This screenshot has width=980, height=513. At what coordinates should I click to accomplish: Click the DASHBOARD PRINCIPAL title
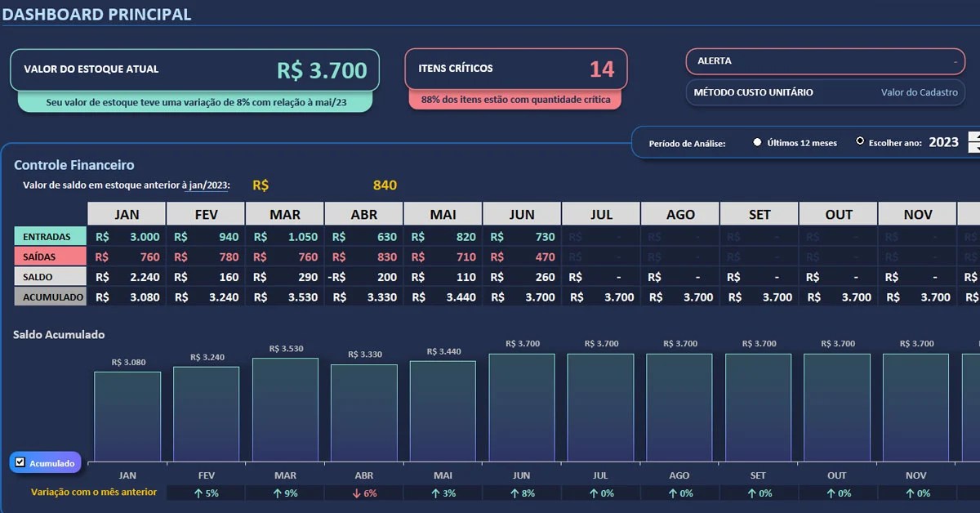pyautogui.click(x=98, y=14)
